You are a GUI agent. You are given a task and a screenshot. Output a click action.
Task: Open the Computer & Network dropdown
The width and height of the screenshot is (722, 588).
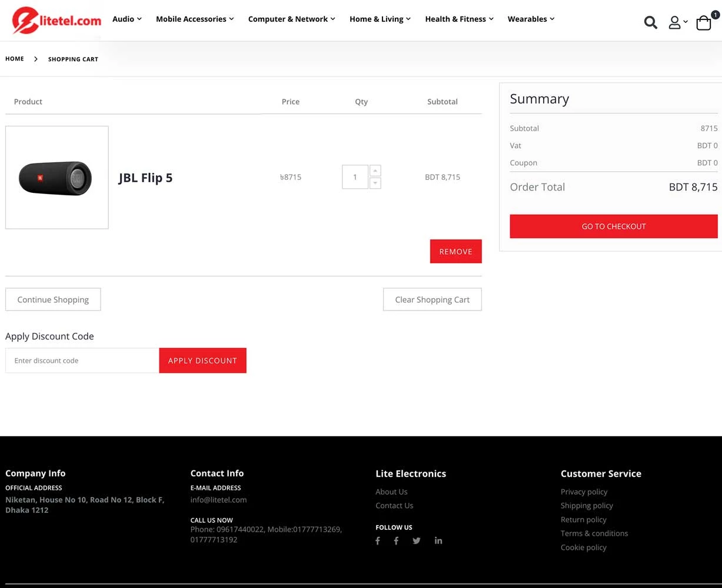[x=291, y=19]
